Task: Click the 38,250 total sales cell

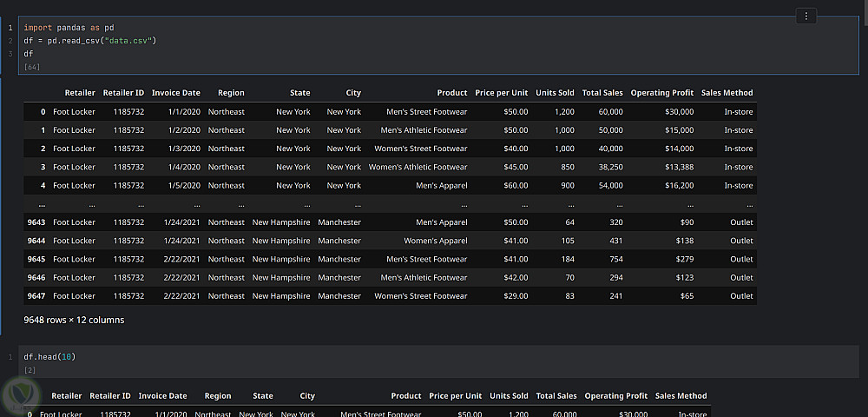Action: [610, 167]
